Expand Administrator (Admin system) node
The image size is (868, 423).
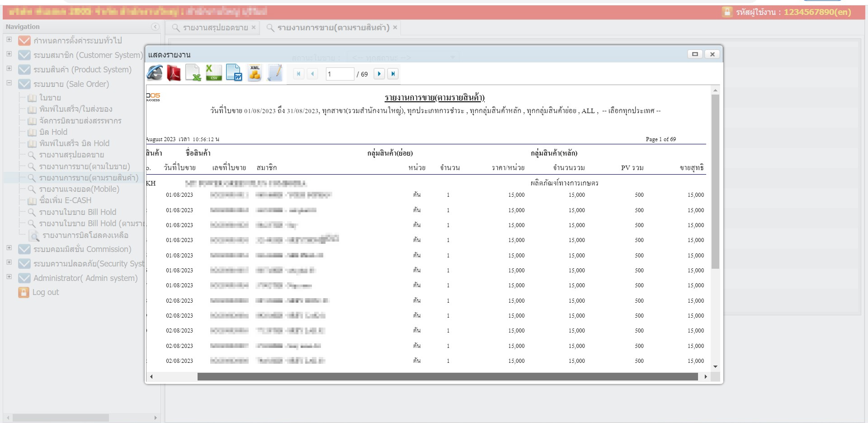tap(9, 277)
